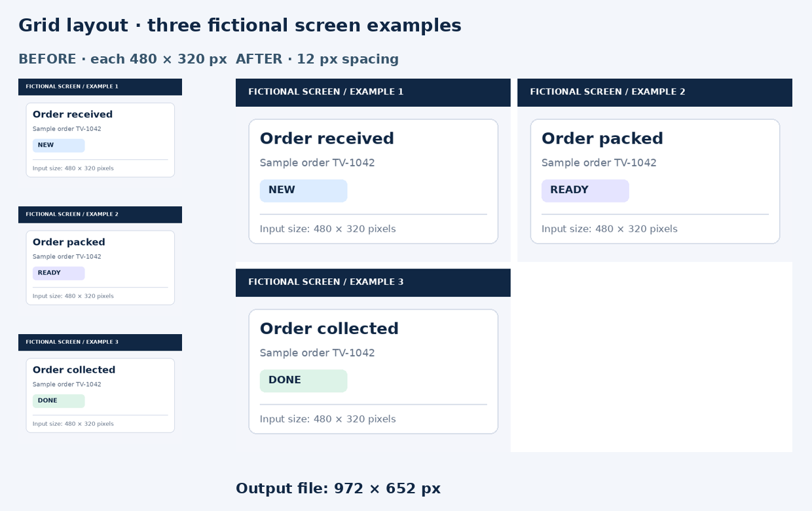Image resolution: width=812 pixels, height=511 pixels.
Task: Click 'Order packed' title in BEFORE thumbnail
Action: [x=69, y=242]
